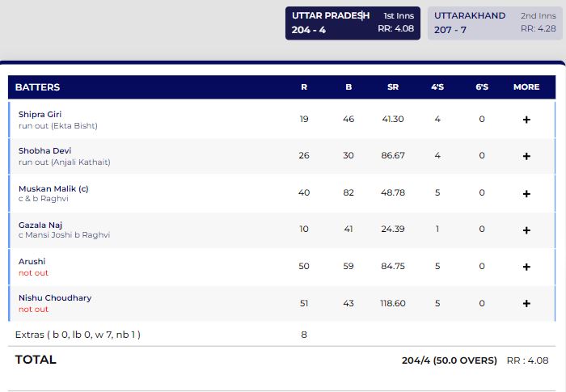Switch to Uttar Pradesh 1st innings tab

pyautogui.click(x=353, y=22)
